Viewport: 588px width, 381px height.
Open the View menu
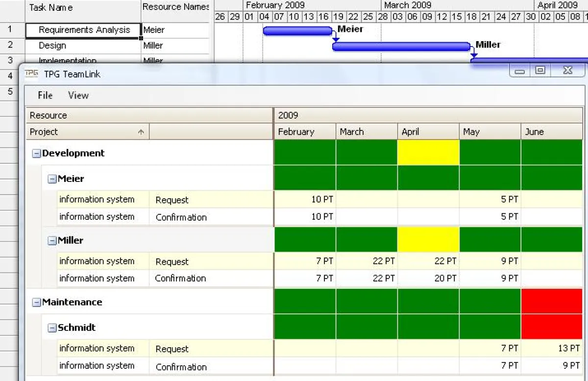click(x=78, y=96)
